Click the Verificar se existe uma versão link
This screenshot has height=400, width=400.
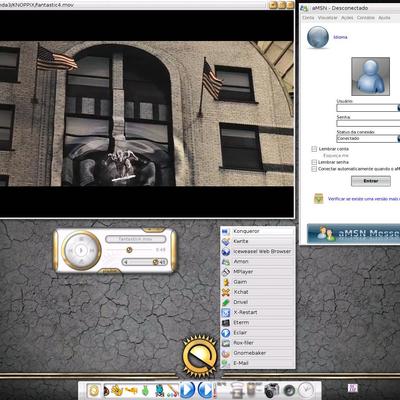364,199
